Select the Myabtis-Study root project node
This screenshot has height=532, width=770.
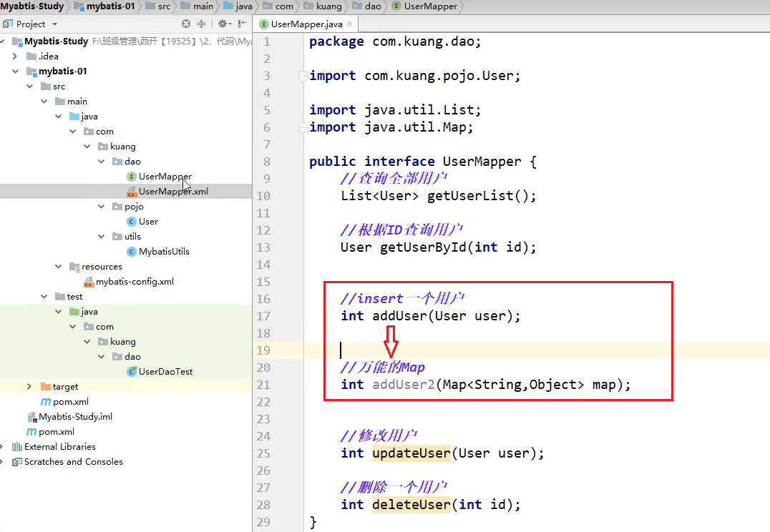tap(56, 41)
